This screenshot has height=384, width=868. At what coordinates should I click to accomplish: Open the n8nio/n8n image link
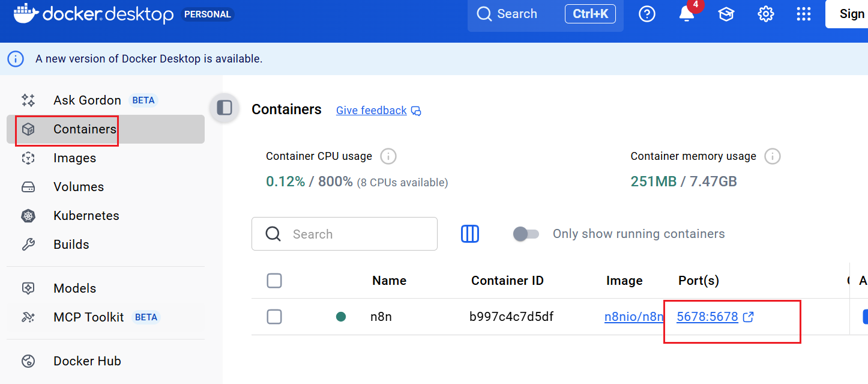click(634, 317)
